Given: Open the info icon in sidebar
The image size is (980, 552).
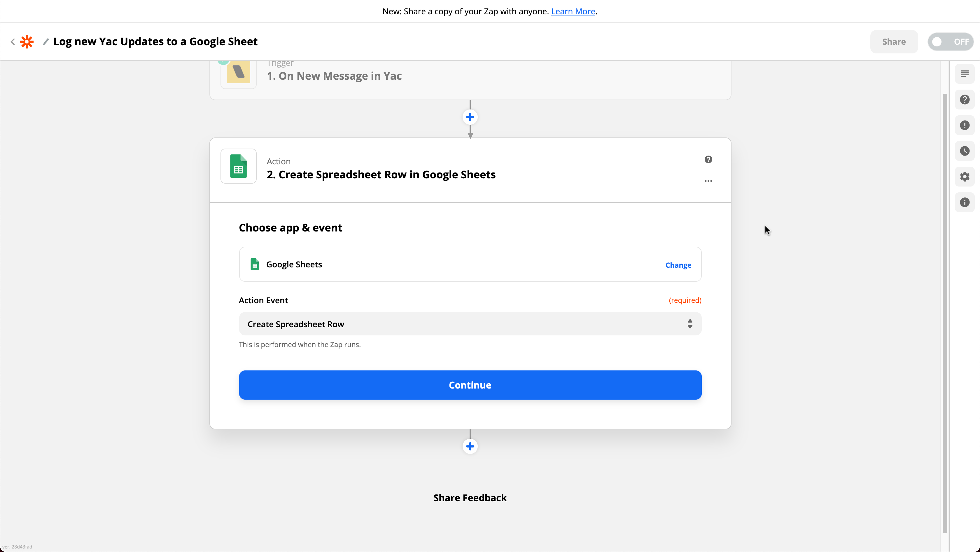Looking at the screenshot, I should (x=965, y=203).
